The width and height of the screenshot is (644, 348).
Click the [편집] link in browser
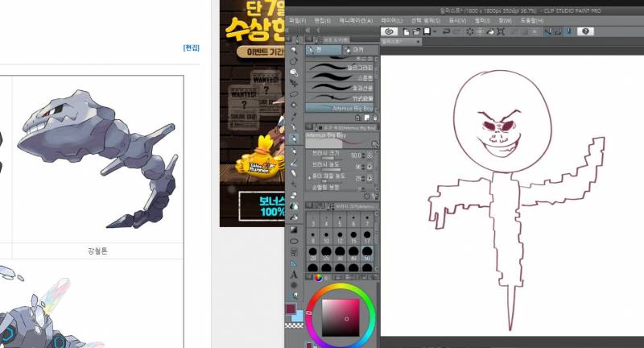click(x=191, y=48)
